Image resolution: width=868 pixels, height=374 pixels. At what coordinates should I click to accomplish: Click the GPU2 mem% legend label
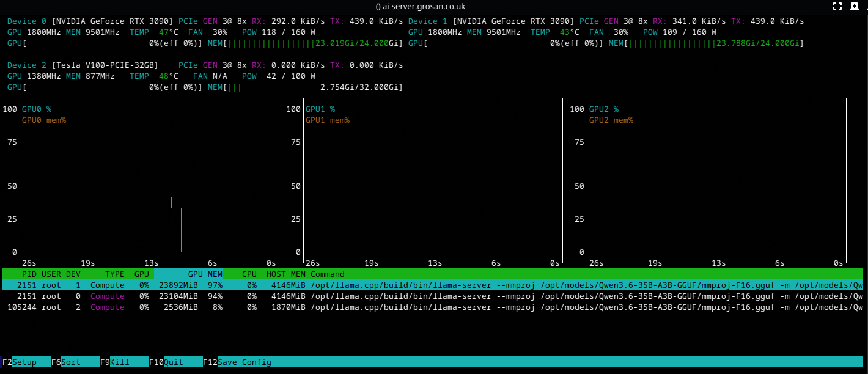pyautogui.click(x=611, y=120)
